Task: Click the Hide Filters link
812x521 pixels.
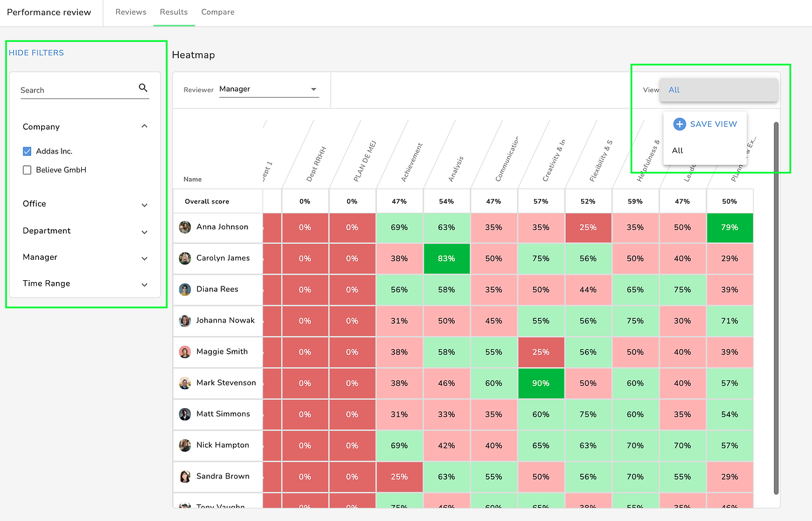Action: pos(36,53)
